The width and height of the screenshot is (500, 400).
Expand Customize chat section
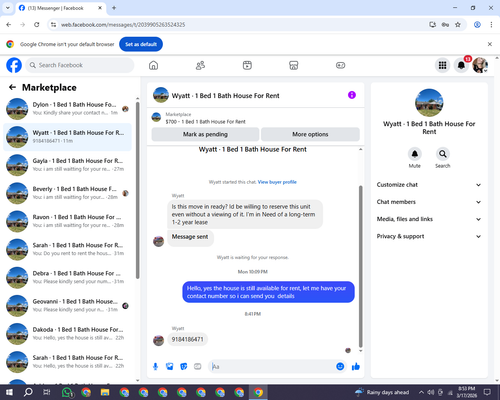click(x=429, y=185)
